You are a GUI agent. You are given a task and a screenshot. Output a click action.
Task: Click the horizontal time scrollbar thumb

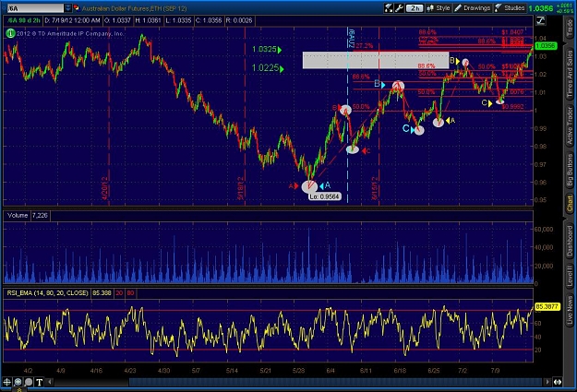tap(335, 382)
